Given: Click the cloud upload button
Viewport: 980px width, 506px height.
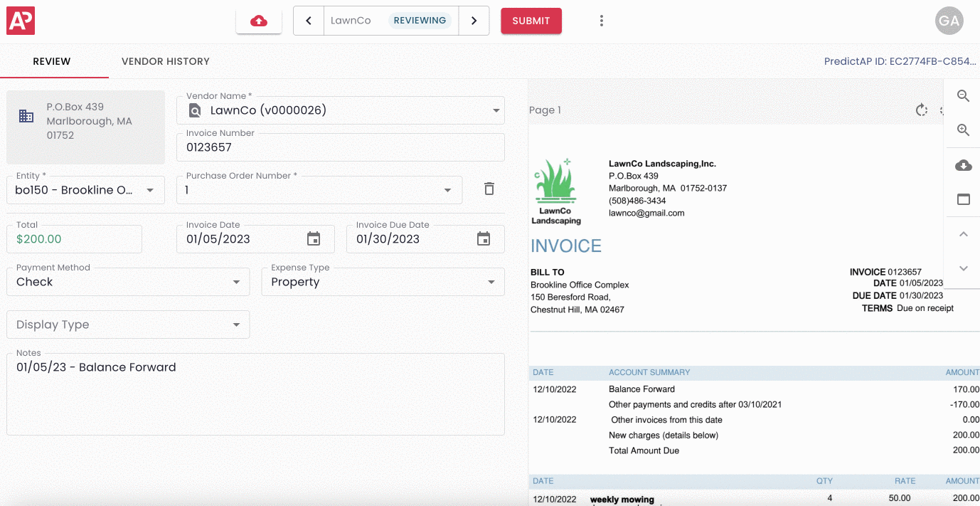Looking at the screenshot, I should pos(259,21).
